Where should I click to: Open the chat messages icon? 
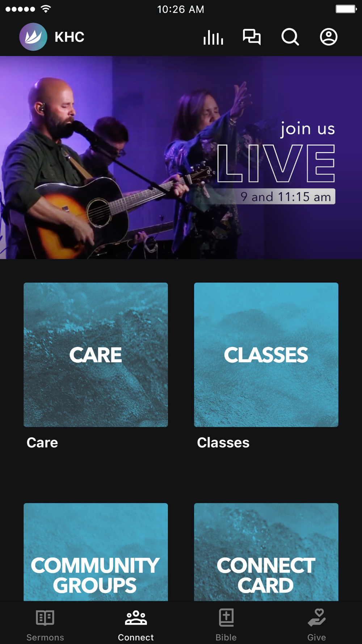click(x=252, y=37)
